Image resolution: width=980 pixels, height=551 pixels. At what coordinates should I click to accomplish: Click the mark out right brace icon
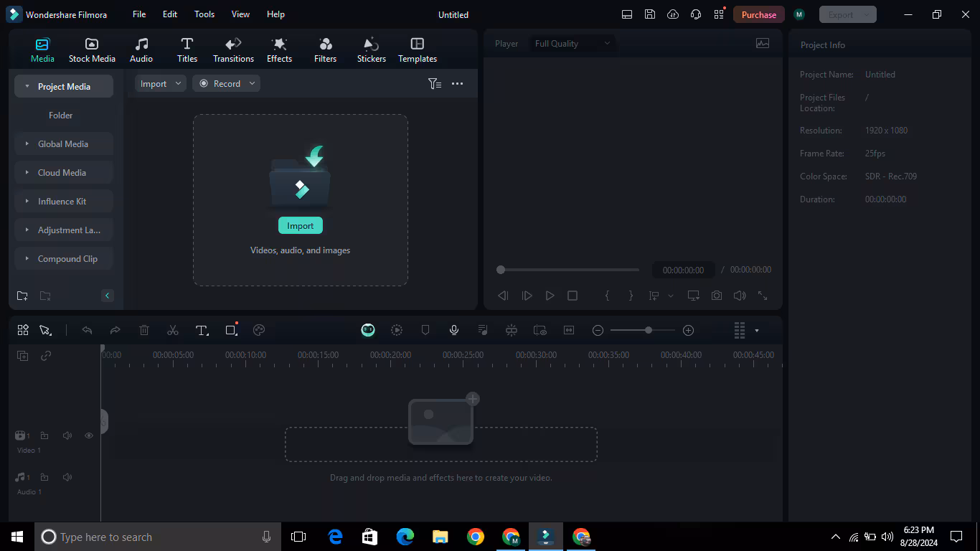[x=631, y=296]
